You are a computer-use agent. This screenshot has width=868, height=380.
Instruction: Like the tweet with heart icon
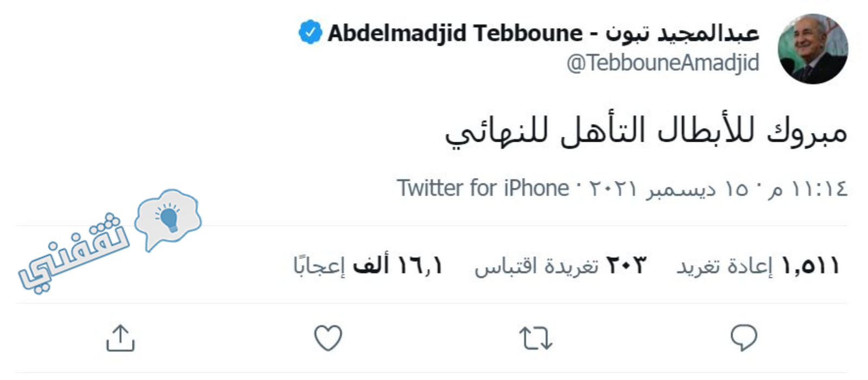328,338
